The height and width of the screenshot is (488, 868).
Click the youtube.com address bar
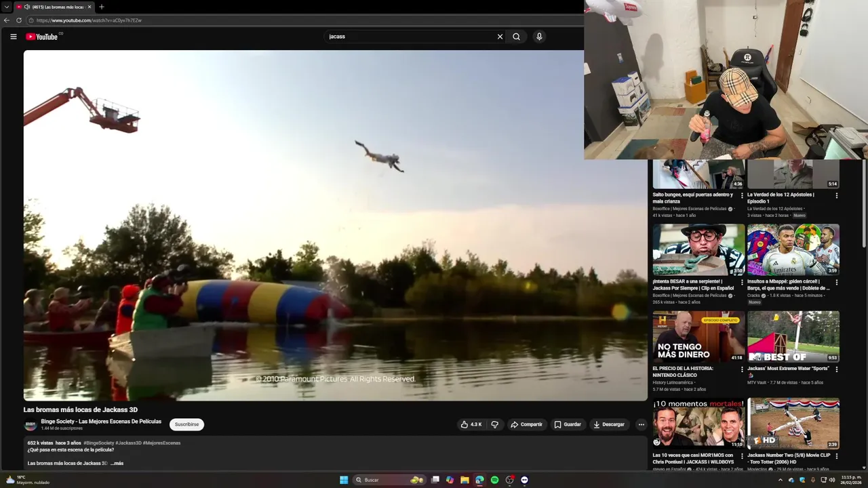305,20
